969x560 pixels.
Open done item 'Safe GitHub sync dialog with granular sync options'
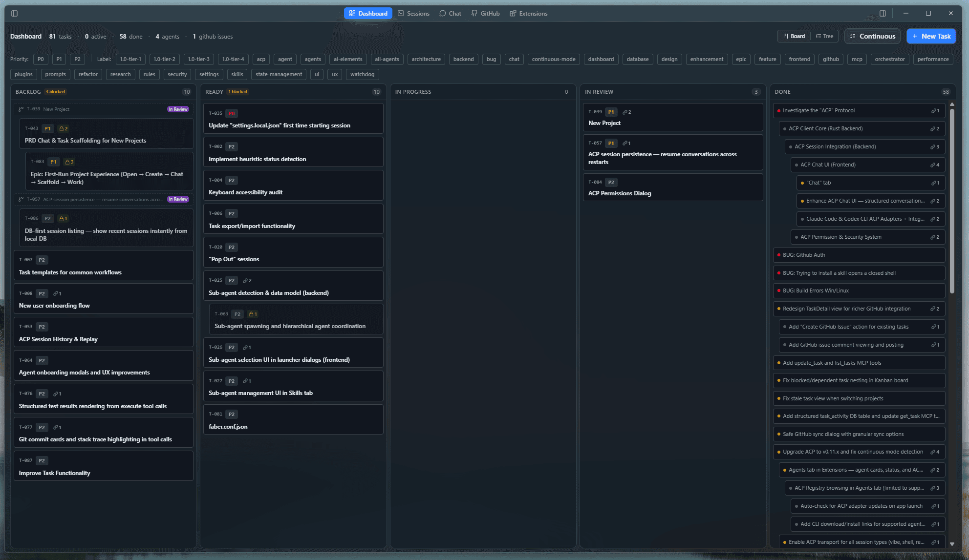click(x=859, y=434)
